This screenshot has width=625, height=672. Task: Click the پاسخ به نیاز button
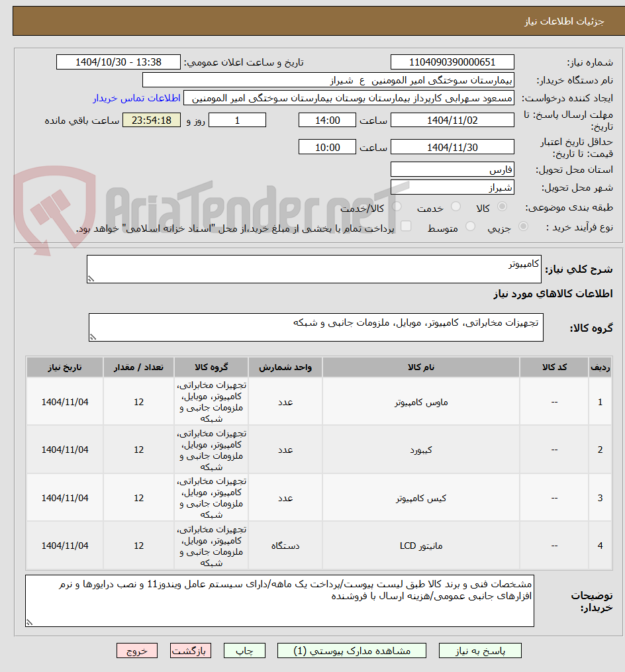pos(480,651)
